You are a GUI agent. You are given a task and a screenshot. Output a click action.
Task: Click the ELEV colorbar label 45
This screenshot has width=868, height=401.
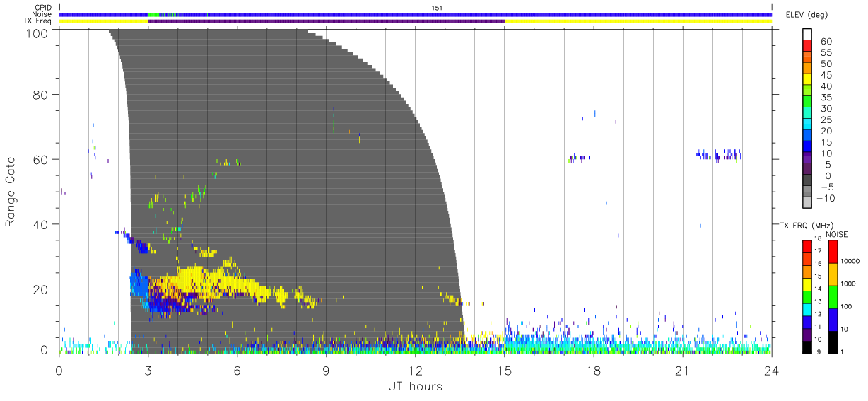click(x=826, y=75)
